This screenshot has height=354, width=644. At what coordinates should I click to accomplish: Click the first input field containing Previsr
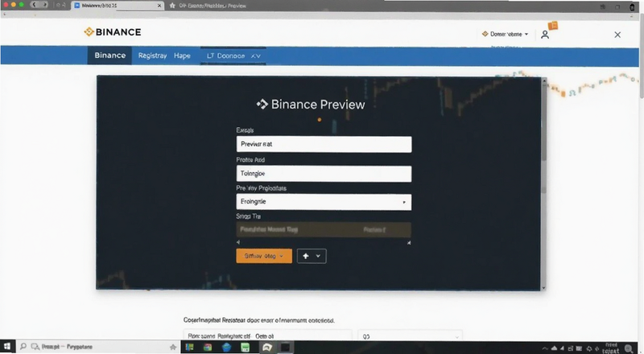pyautogui.click(x=324, y=144)
